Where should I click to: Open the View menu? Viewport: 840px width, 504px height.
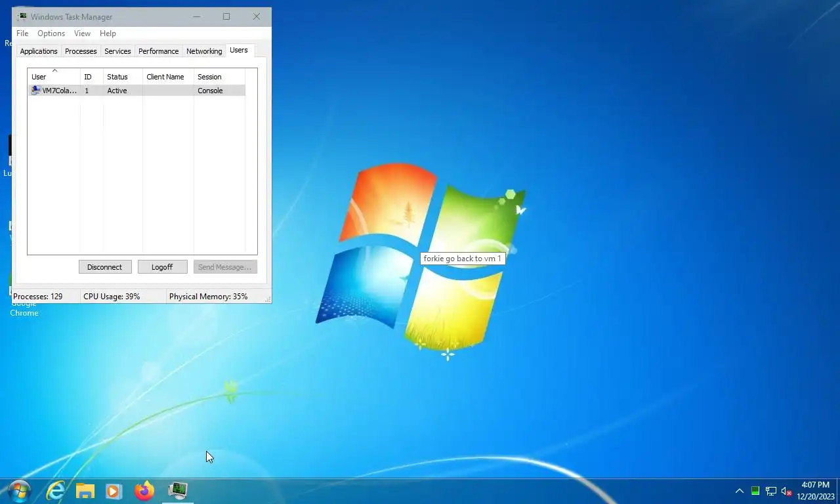[82, 33]
